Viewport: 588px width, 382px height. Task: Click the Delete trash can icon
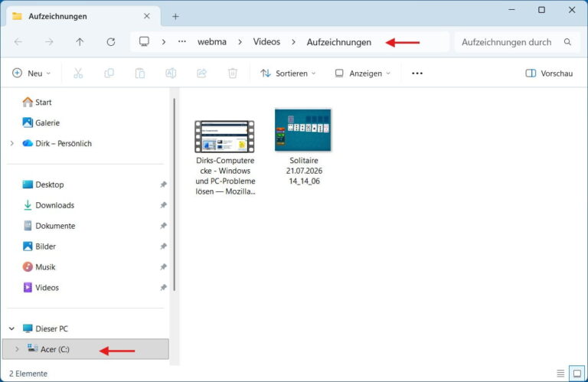coord(233,73)
